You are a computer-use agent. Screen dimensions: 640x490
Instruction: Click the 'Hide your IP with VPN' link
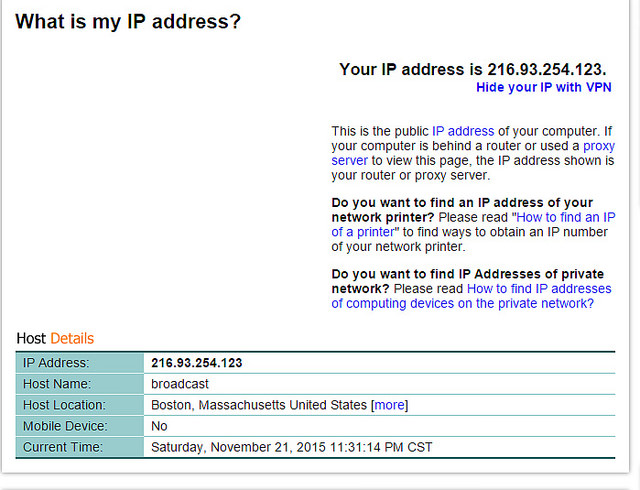[x=544, y=88]
